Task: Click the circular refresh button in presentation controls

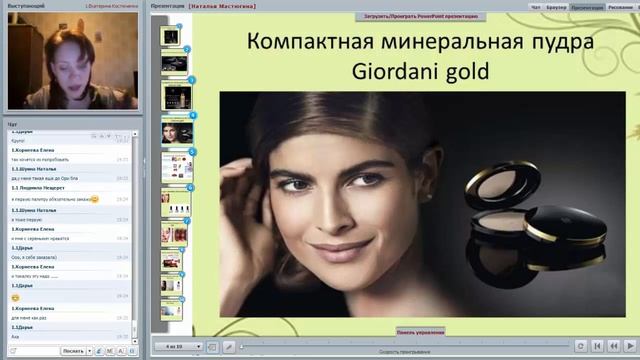Action: point(580,346)
